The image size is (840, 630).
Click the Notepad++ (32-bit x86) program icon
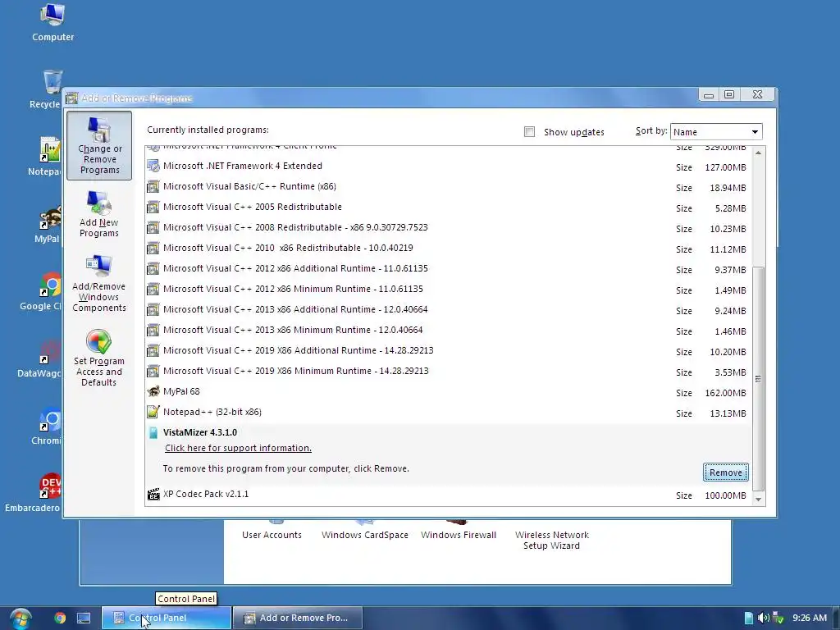[153, 412]
